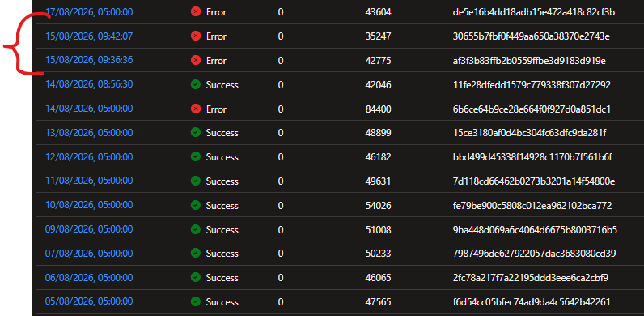Click the Success status text for 10/08/2026
The width and height of the screenshot is (644, 316).
[x=222, y=205]
